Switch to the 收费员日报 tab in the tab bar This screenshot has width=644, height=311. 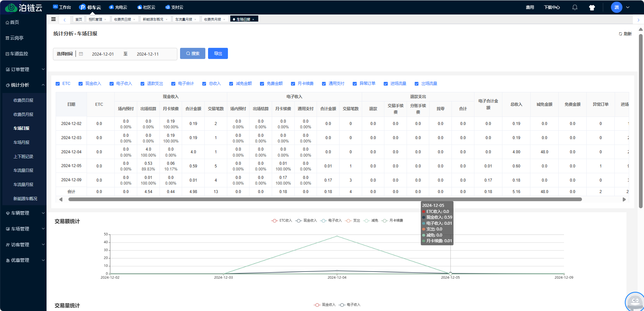click(x=122, y=20)
